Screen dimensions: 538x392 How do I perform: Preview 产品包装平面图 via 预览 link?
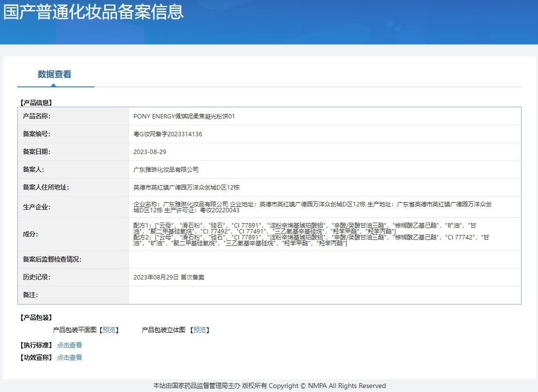tap(109, 330)
